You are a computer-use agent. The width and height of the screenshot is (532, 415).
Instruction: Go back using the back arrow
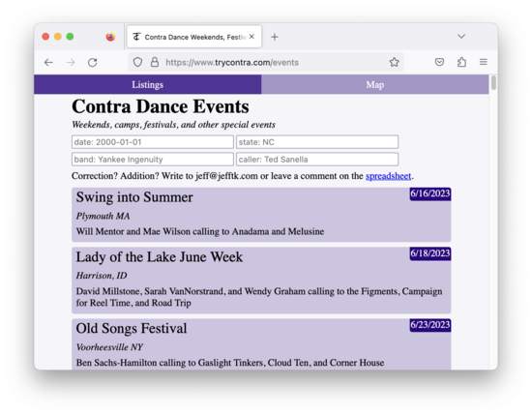(49, 63)
